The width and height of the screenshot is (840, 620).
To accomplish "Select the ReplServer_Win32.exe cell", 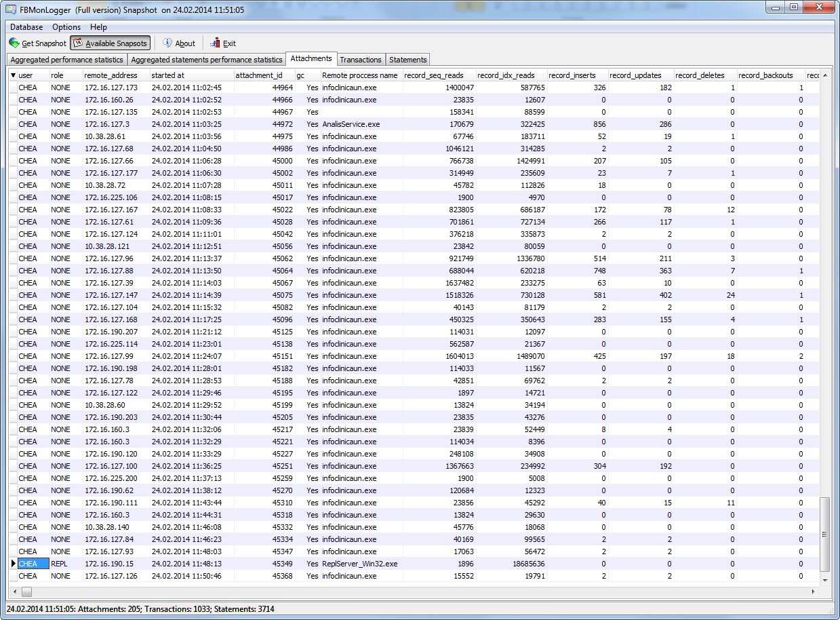I will (x=359, y=564).
